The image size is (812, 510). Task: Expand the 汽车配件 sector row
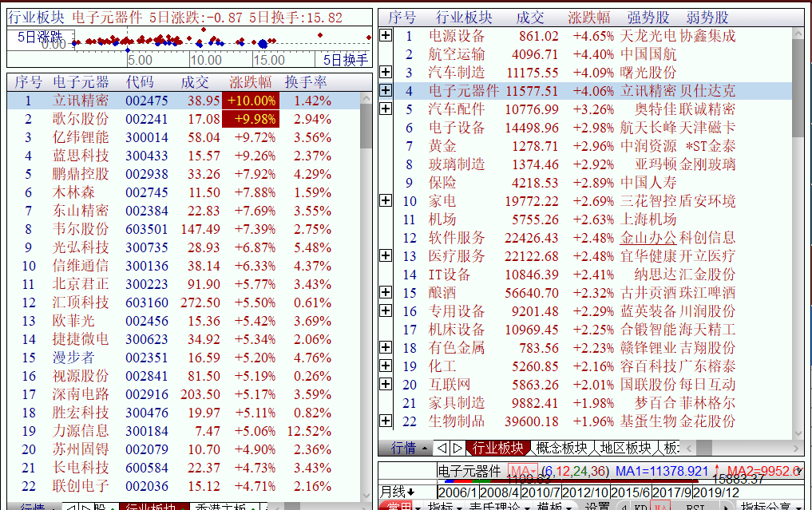coord(386,109)
